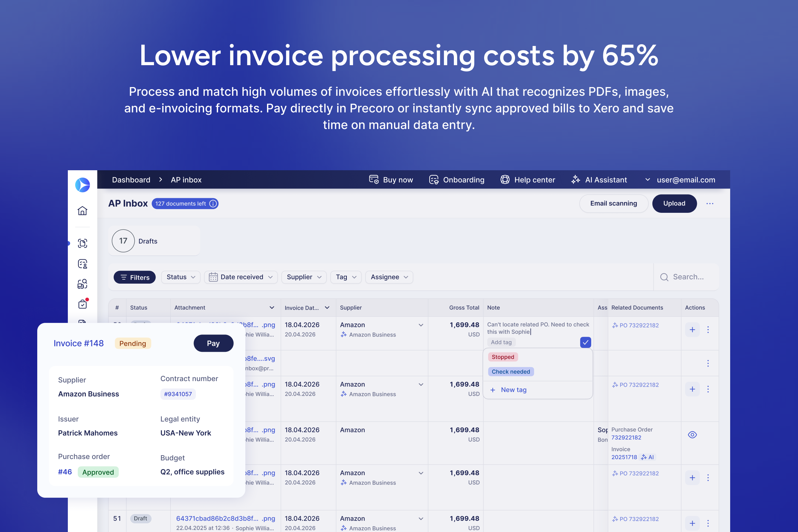This screenshot has height=532, width=798.
Task: Open contract number #9341057
Action: pos(178,394)
